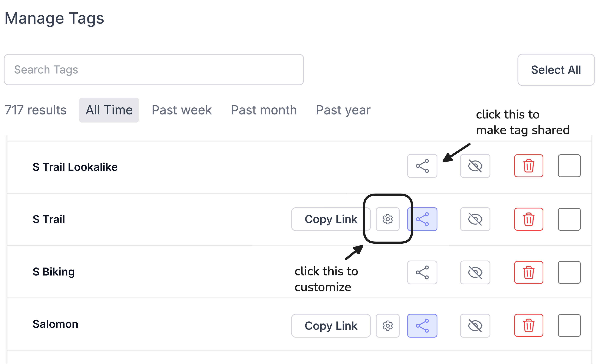
Task: Click active share icon for Salomon
Action: [422, 326]
